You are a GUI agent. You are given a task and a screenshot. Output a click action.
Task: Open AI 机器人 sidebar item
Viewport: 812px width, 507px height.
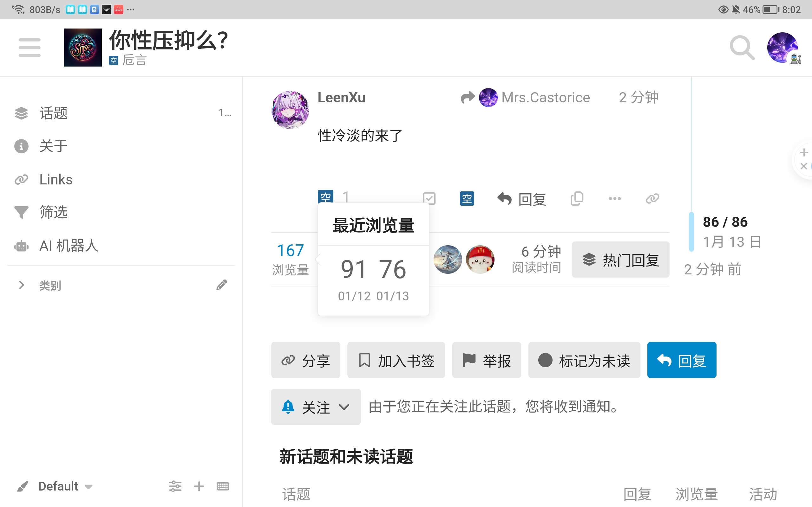69,246
